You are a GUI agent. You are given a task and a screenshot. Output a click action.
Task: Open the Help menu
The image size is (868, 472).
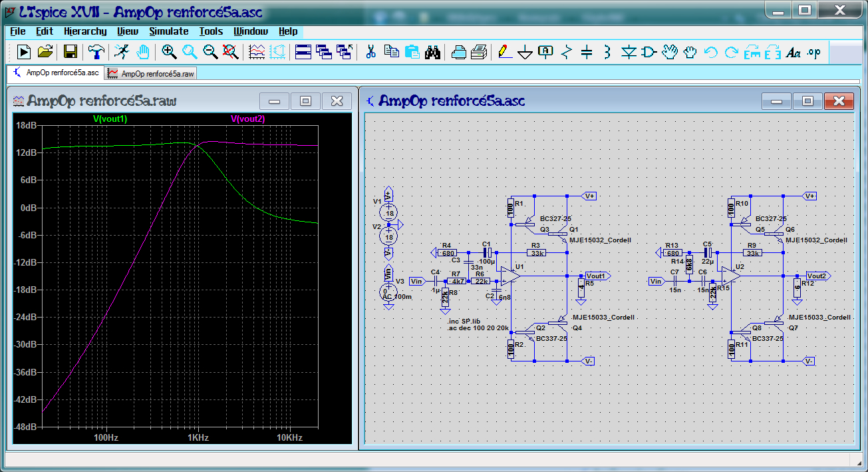[288, 31]
